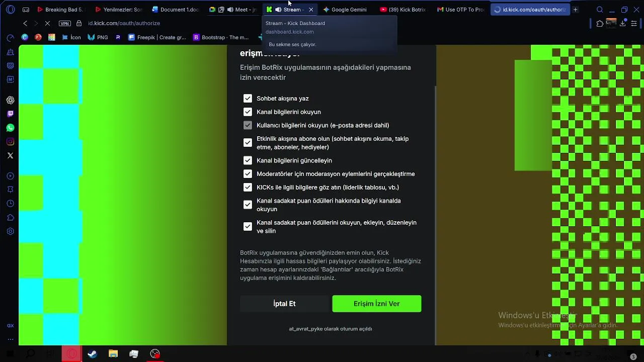The height and width of the screenshot is (362, 644).
Task: Open Opera GX red taskbar icon
Action: (x=71, y=354)
